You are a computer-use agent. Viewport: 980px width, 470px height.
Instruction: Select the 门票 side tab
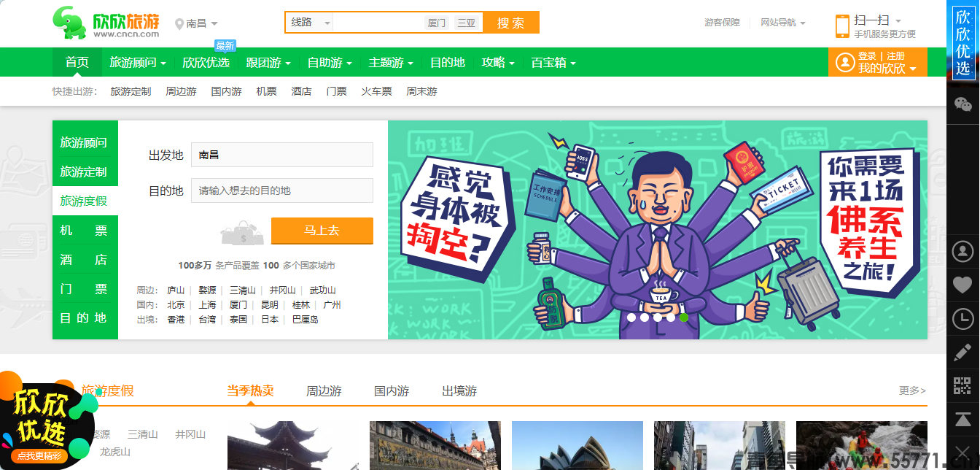pos(84,288)
